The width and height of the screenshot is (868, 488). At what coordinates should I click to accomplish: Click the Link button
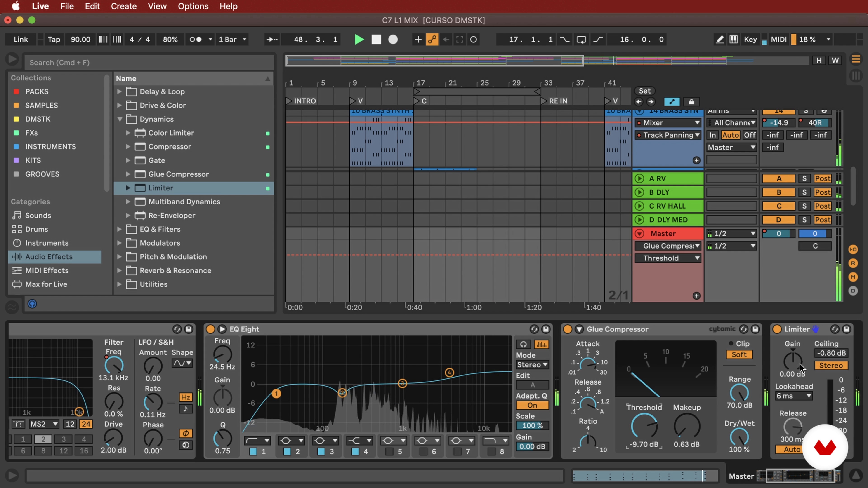(x=21, y=39)
